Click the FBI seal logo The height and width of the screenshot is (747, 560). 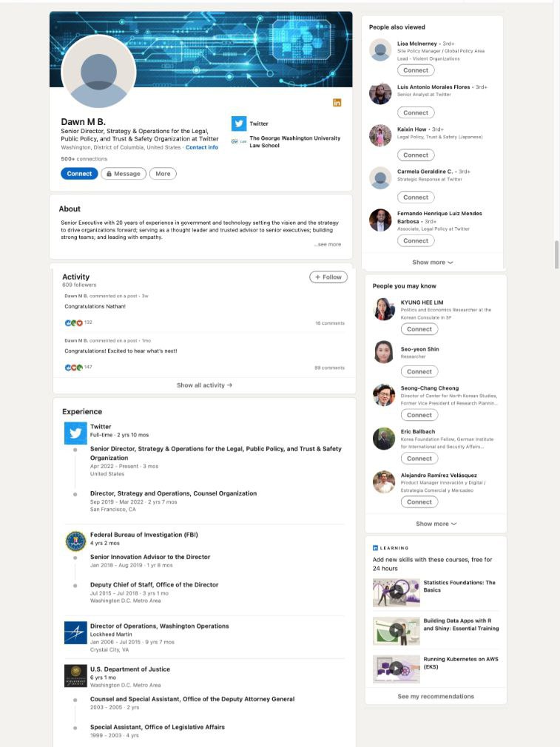(x=75, y=541)
